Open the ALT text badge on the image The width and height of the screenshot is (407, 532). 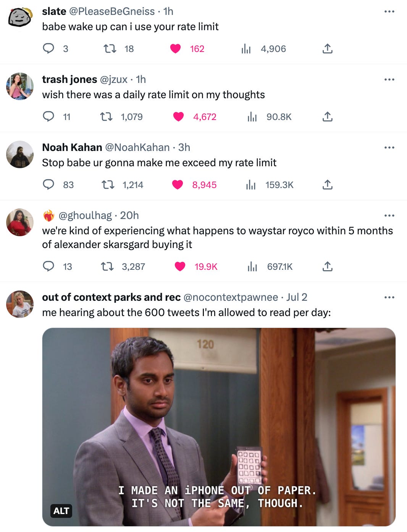(x=61, y=511)
